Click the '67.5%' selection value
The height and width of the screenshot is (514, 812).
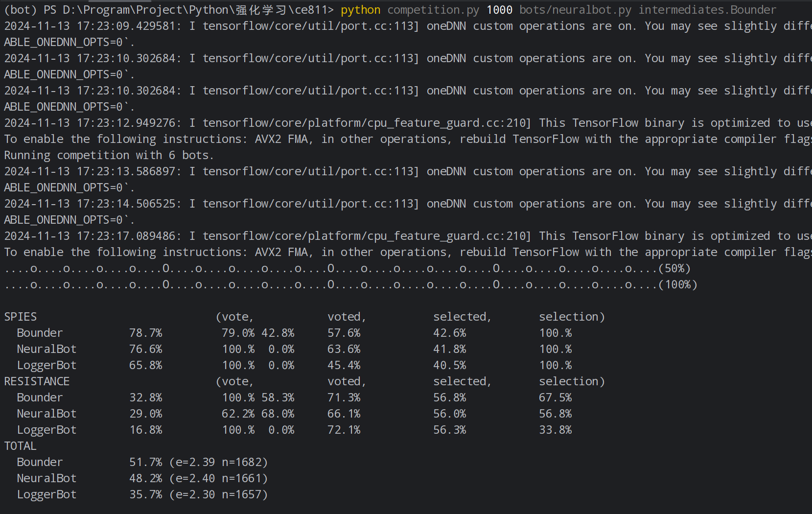pos(556,397)
